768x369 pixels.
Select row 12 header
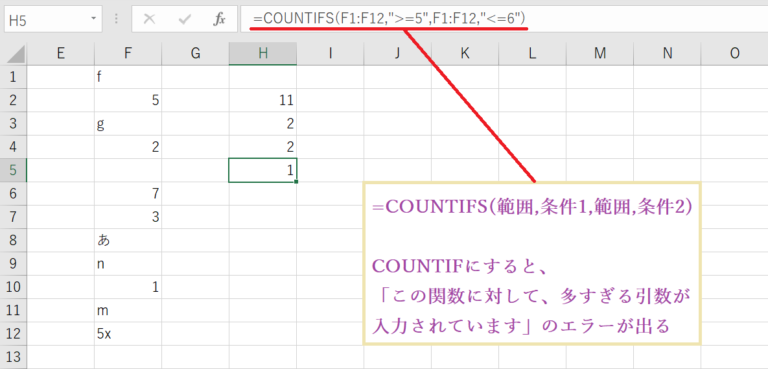tap(13, 334)
